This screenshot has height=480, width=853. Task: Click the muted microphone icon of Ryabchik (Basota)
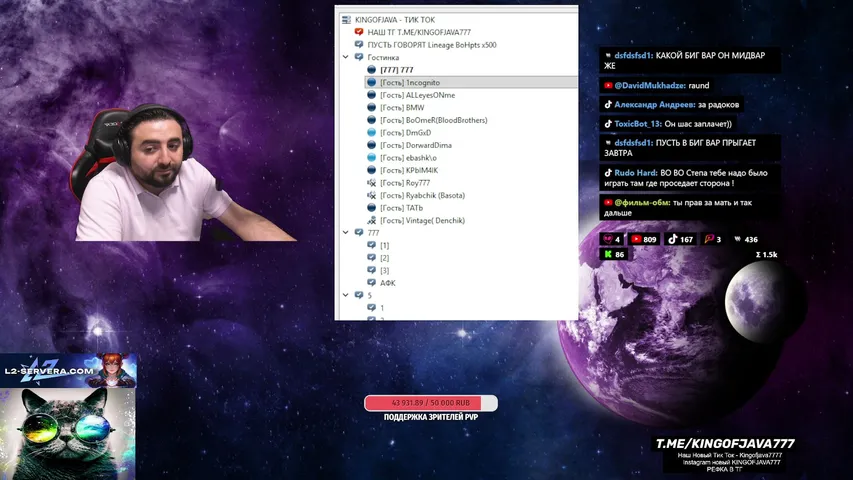pyautogui.click(x=372, y=195)
